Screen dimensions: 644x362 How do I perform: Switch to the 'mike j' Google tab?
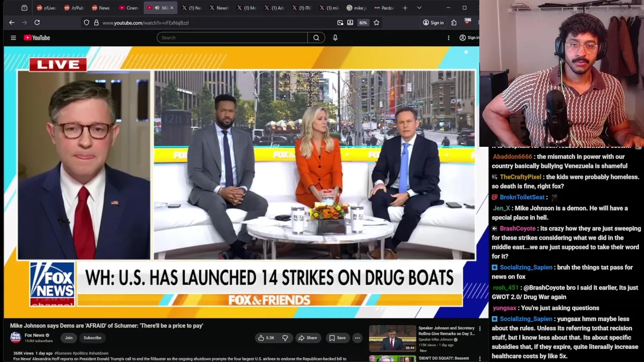(357, 8)
